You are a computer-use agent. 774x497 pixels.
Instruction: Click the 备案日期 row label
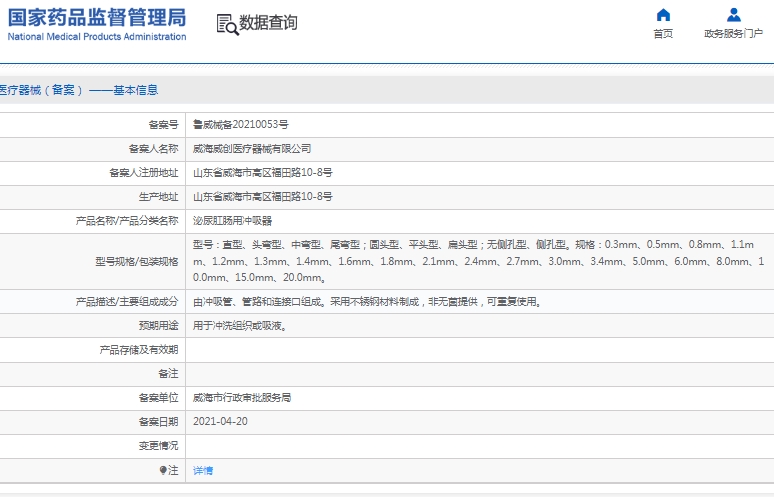pyautogui.click(x=158, y=421)
